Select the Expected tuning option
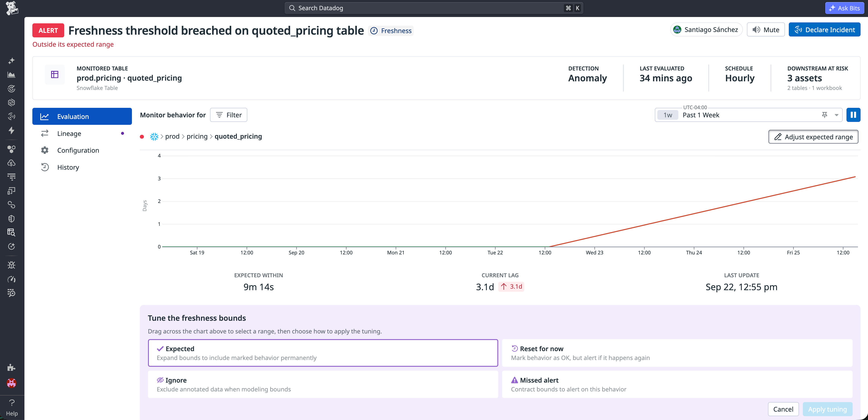Viewport: 868px width, 420px height. (x=323, y=353)
